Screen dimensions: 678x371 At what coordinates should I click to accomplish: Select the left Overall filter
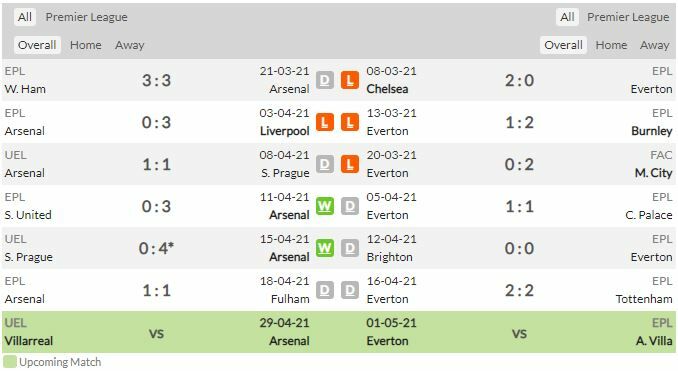tap(37, 45)
